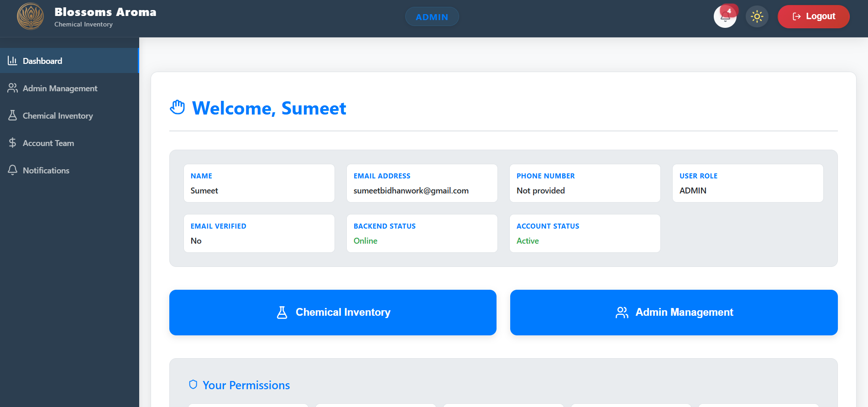Toggle light theme with the sun icon

(757, 17)
